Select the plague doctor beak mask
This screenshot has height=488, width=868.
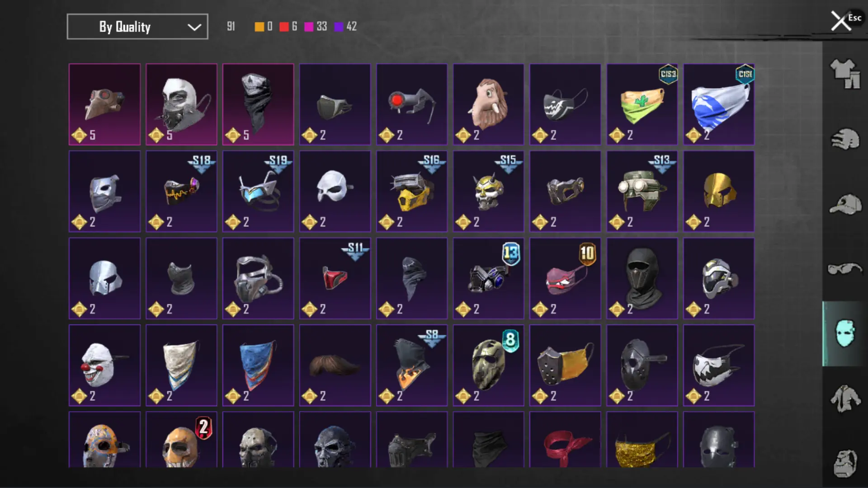pos(104,104)
